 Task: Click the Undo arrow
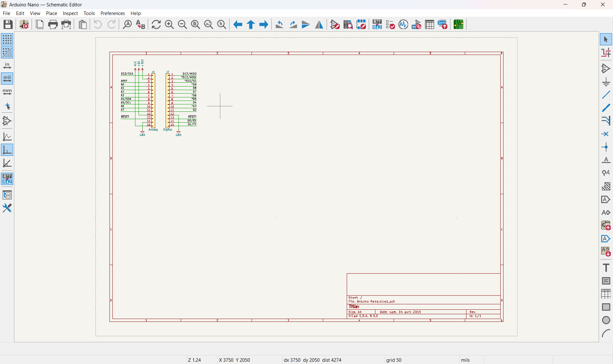(98, 25)
